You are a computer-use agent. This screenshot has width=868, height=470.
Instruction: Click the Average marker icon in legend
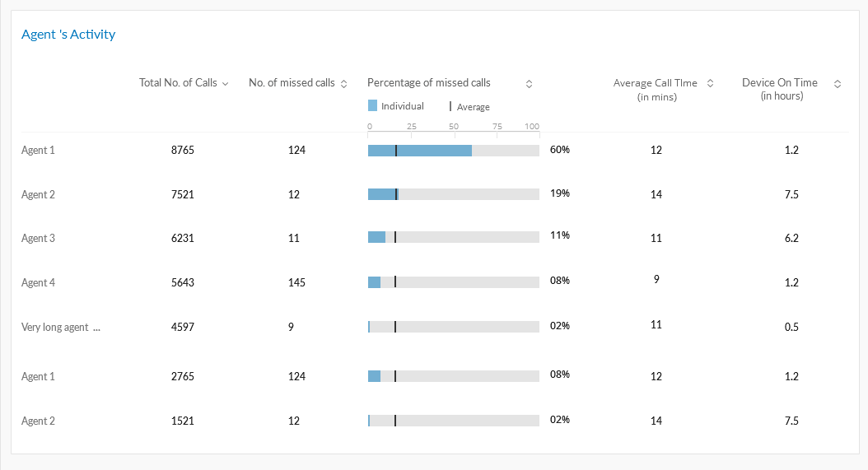point(450,106)
